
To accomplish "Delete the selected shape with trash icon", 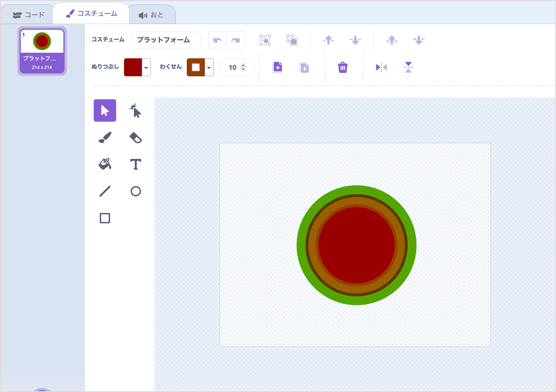I will [x=343, y=67].
